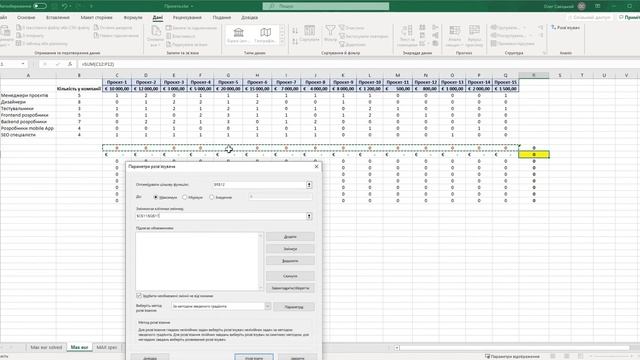The width and height of the screenshot is (640, 360).
Task: Click the search box in title bar
Action: coord(326,6)
